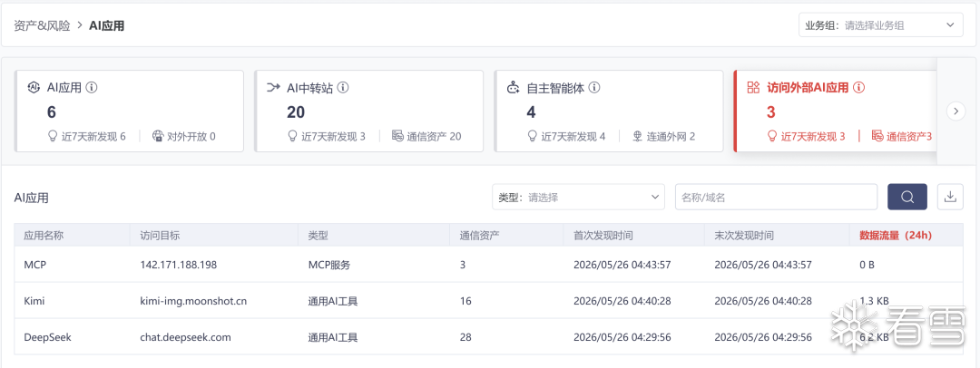Open the 业务组 dropdown selector
This screenshot has height=368, width=980.
880,25
